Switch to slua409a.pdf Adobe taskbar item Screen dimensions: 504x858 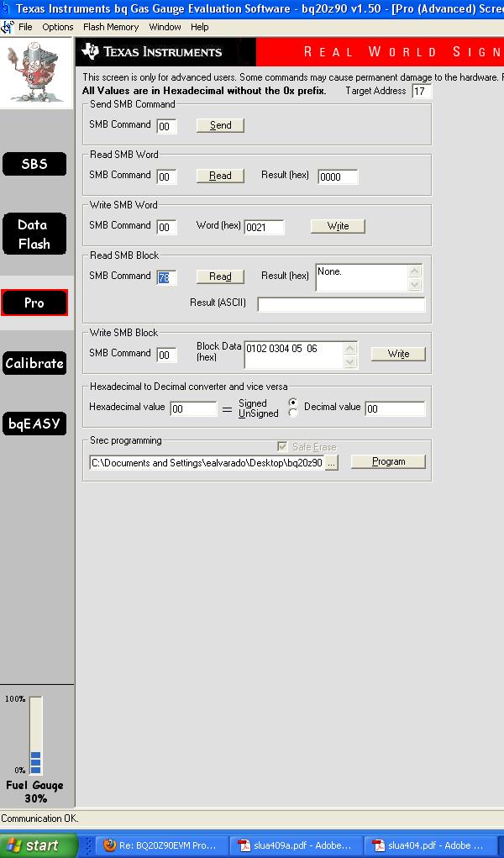click(x=294, y=845)
